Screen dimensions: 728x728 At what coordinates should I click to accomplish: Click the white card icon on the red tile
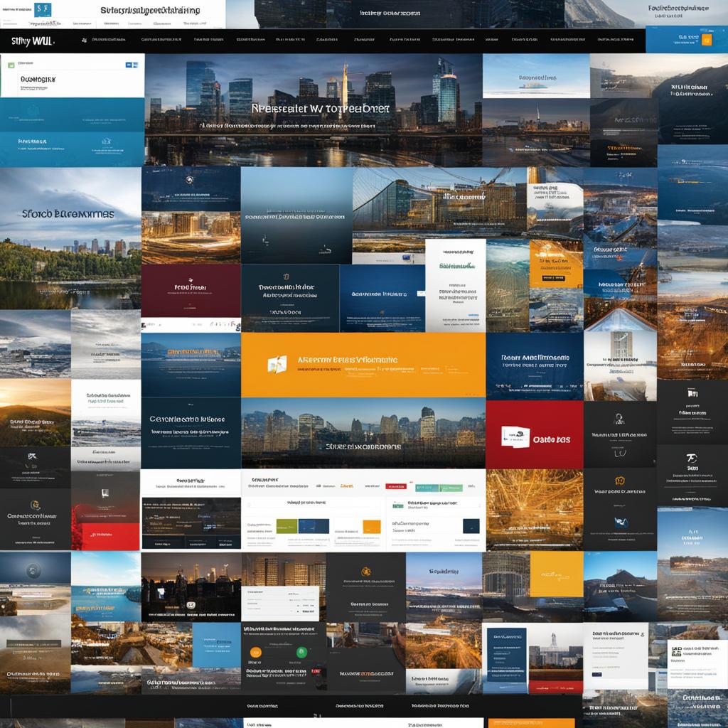coord(515,437)
